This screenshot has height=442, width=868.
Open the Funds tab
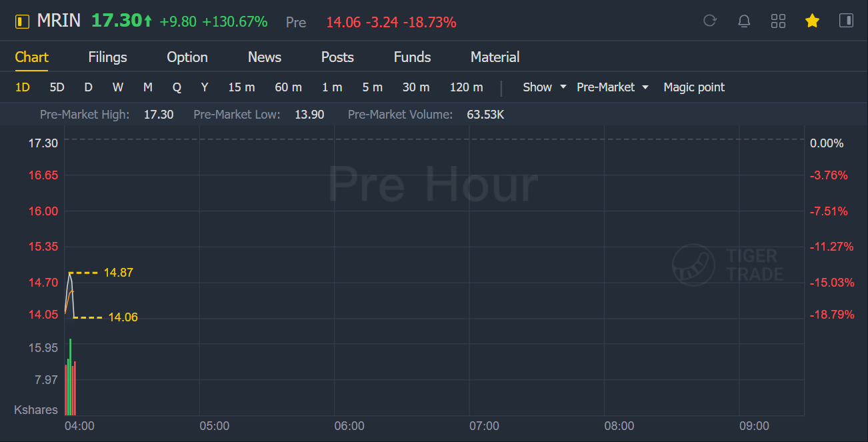412,57
